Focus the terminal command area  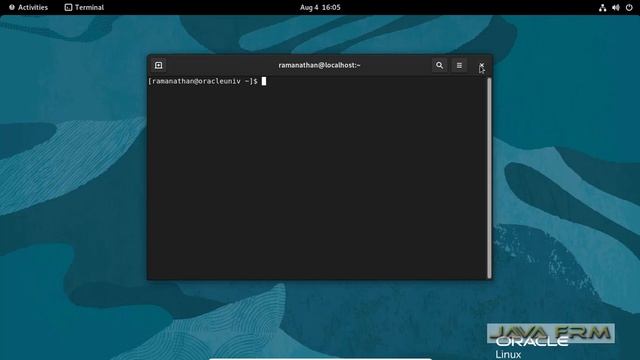point(317,178)
